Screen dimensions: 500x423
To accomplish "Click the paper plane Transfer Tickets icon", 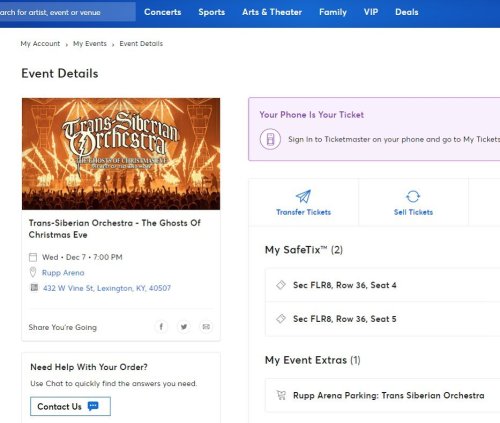I will (303, 197).
